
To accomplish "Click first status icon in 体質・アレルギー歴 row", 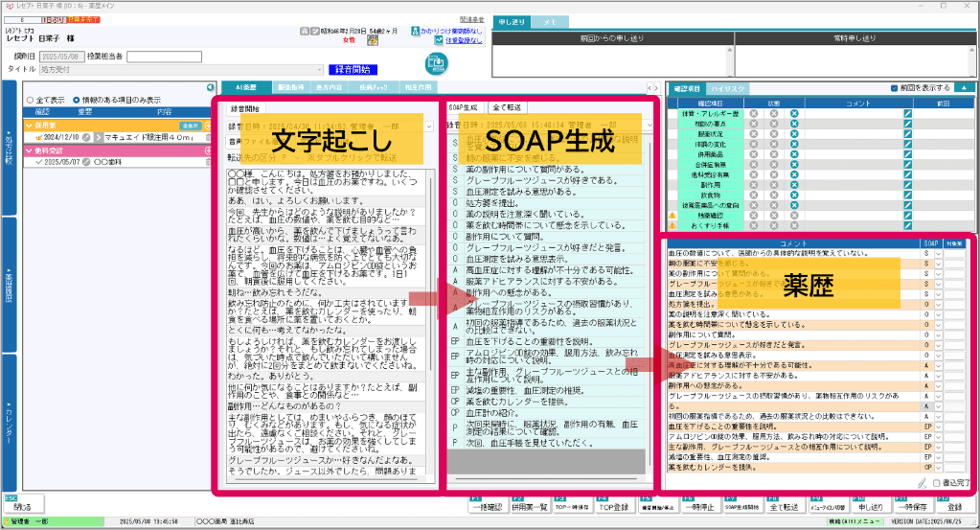I will point(754,114).
